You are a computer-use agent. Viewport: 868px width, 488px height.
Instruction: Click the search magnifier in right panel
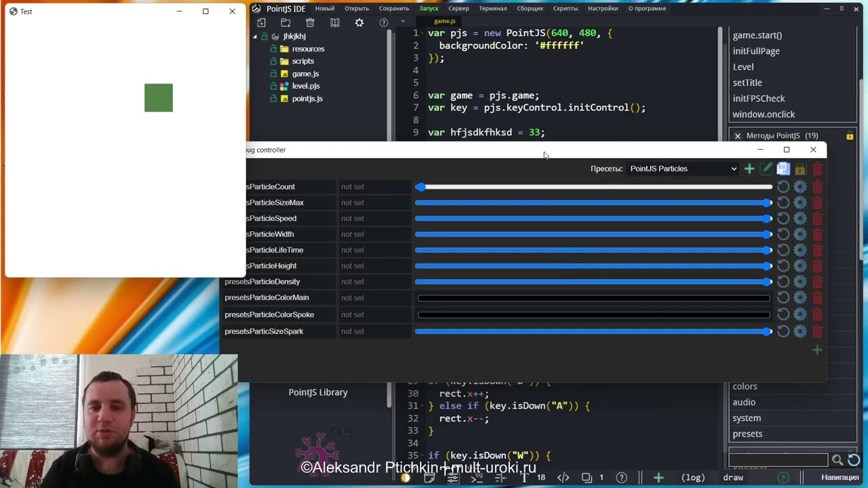click(837, 460)
